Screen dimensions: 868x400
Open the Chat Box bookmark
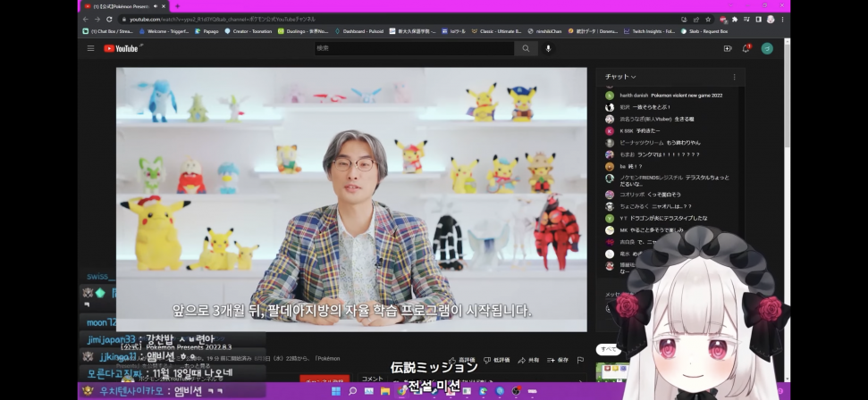(x=108, y=31)
